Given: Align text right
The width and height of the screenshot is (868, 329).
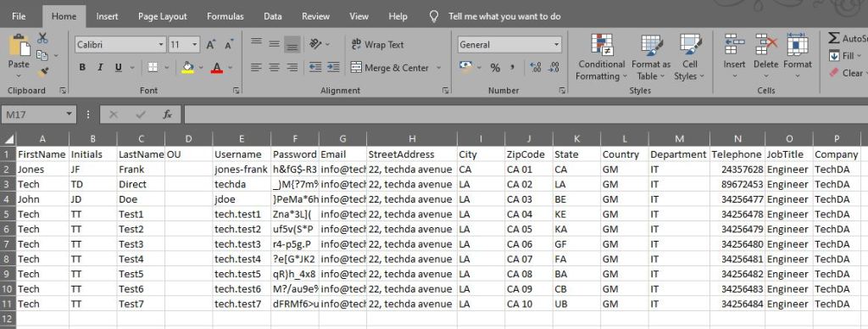Looking at the screenshot, I should click(292, 68).
